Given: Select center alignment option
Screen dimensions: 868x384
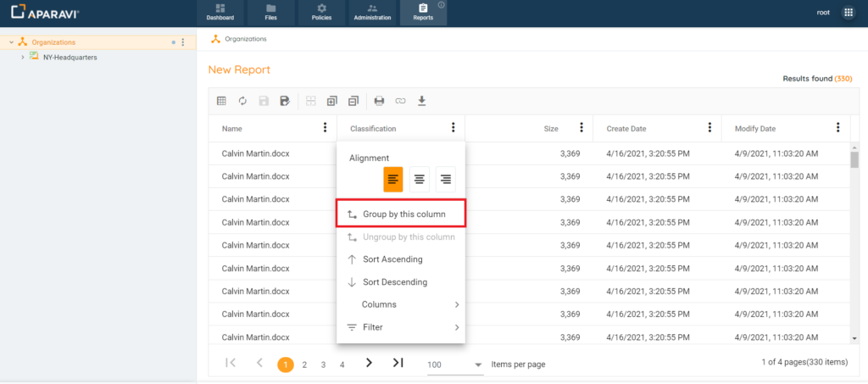Looking at the screenshot, I should 420,179.
